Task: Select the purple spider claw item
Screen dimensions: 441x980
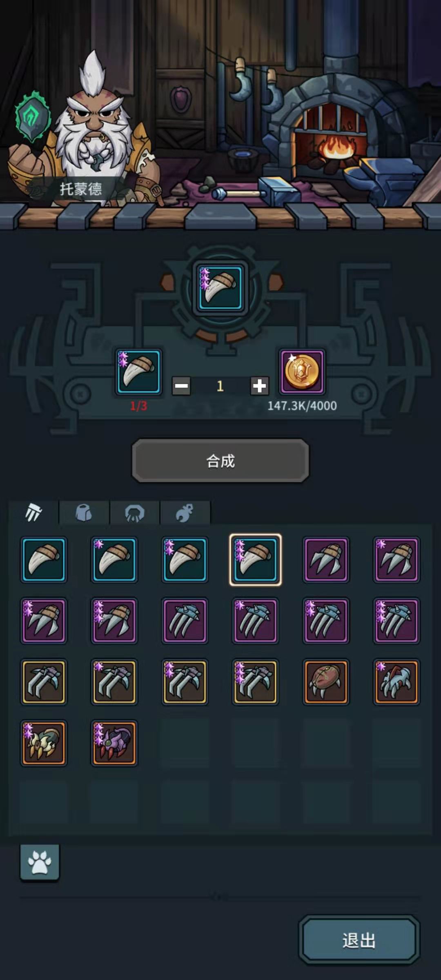Action: point(114,743)
